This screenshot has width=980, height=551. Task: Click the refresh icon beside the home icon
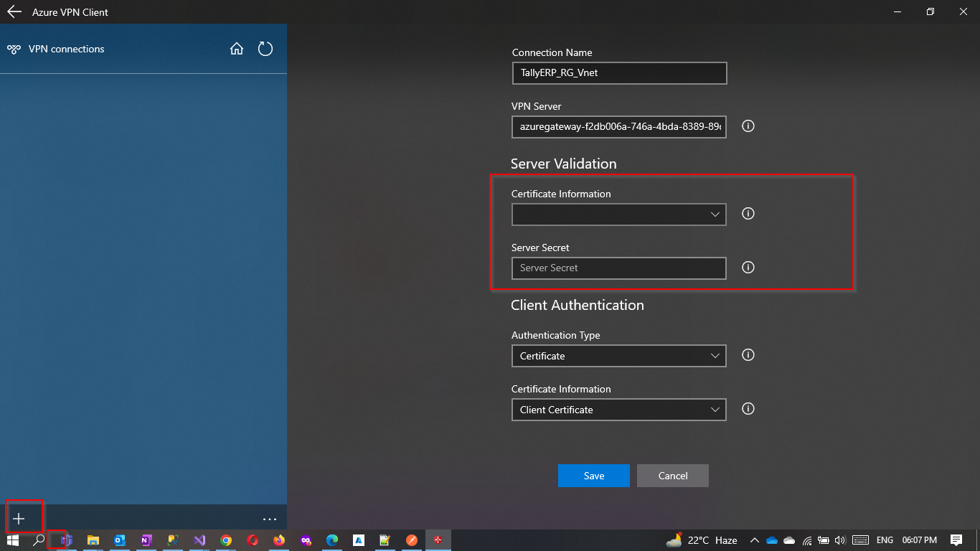click(265, 49)
